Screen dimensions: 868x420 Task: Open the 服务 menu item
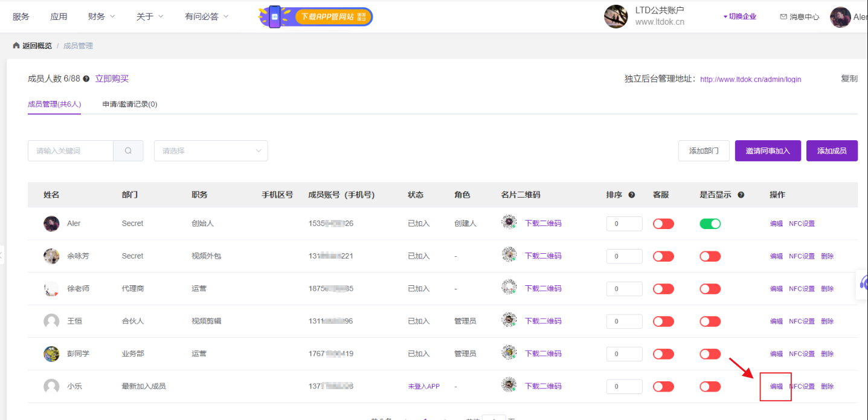[21, 16]
